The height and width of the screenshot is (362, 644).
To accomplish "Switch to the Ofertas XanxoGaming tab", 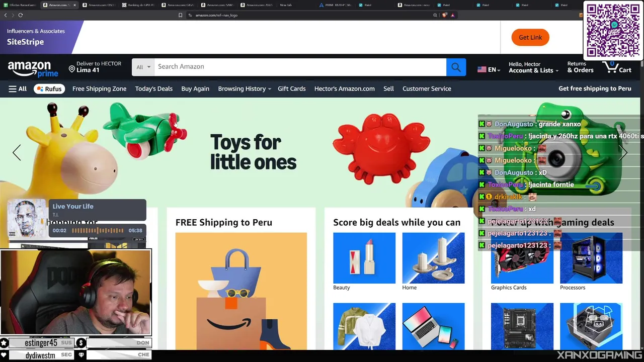I will (x=20, y=5).
